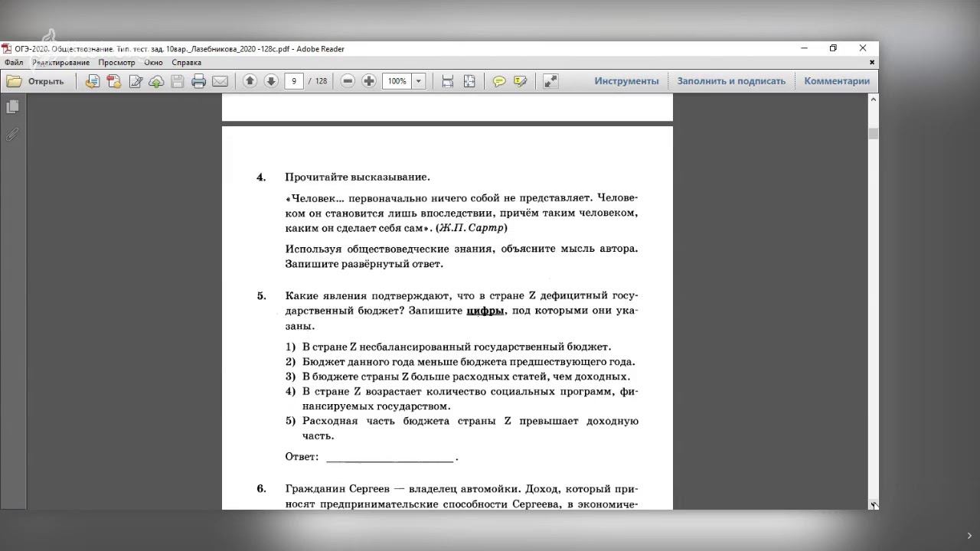Close the Adobe Reader window
The image size is (980, 551).
click(x=863, y=48)
